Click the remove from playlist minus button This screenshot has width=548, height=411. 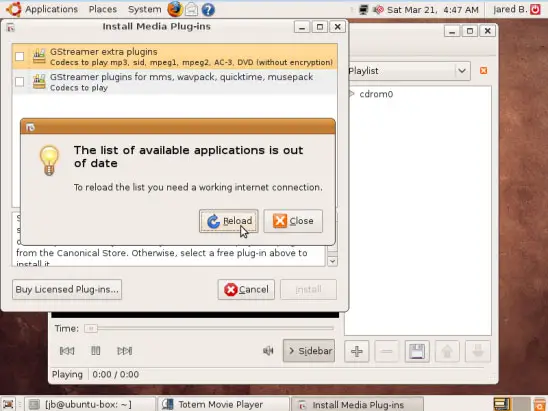pyautogui.click(x=387, y=351)
